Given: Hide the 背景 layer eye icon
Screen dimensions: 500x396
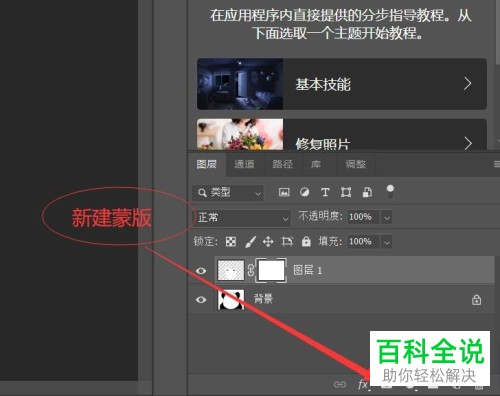Looking at the screenshot, I should [201, 300].
